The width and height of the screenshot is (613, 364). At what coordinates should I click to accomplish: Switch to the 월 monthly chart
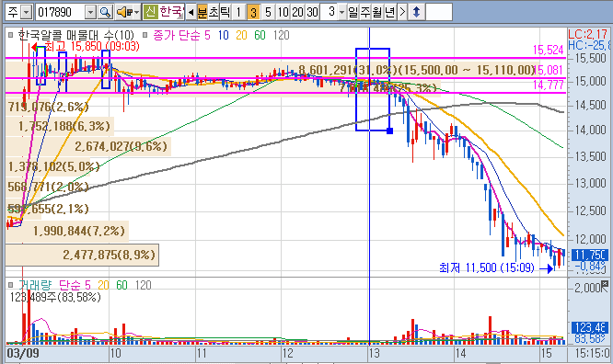point(377,12)
